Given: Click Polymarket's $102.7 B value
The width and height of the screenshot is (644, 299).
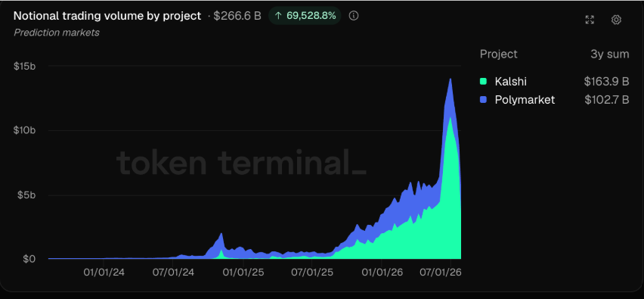Looking at the screenshot, I should (x=607, y=99).
